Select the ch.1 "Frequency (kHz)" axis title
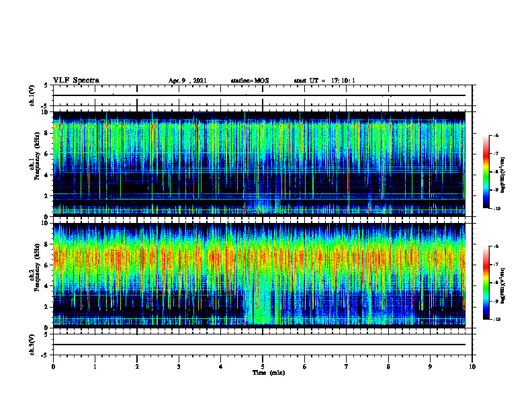Screen dimensions: 532x411 click(x=37, y=155)
